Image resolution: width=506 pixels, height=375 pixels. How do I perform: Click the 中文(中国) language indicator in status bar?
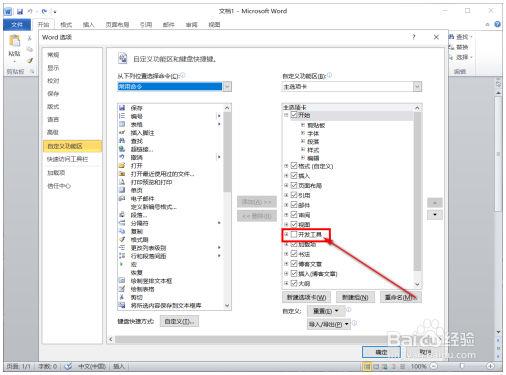click(x=92, y=366)
